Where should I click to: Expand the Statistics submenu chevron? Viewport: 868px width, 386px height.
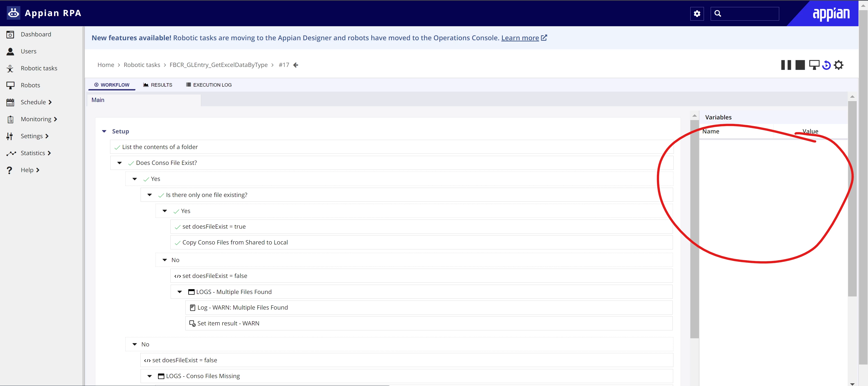[x=49, y=153]
